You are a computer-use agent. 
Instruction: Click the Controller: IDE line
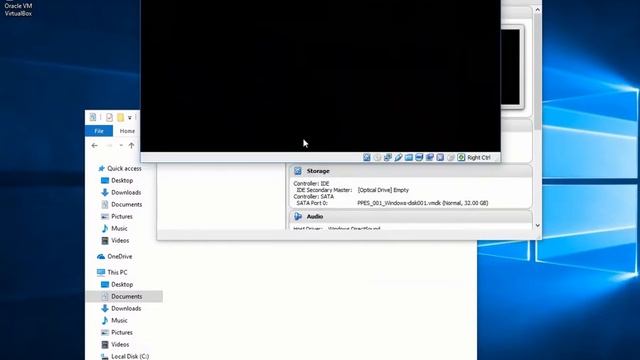[x=311, y=184]
